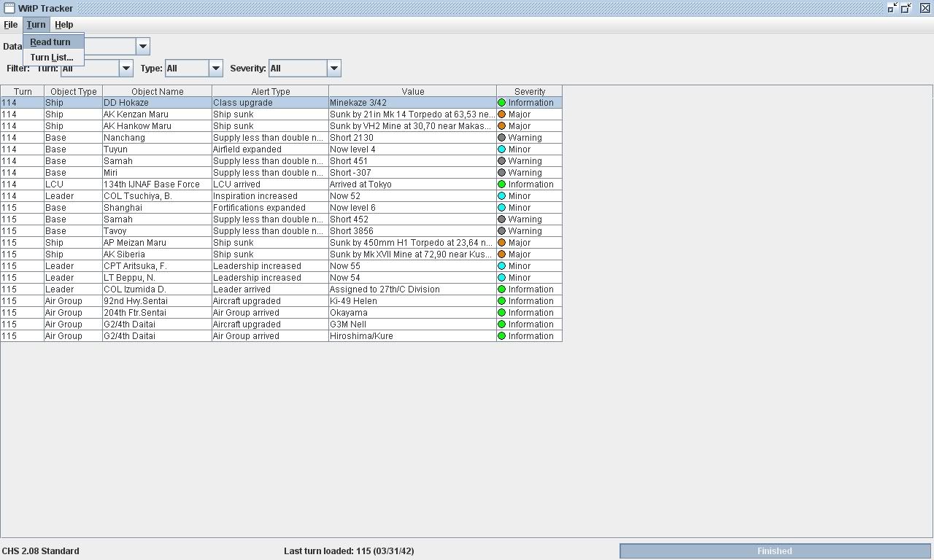Click cyan Minor dot for Shanghai row
The image size is (934, 560).
click(x=502, y=208)
